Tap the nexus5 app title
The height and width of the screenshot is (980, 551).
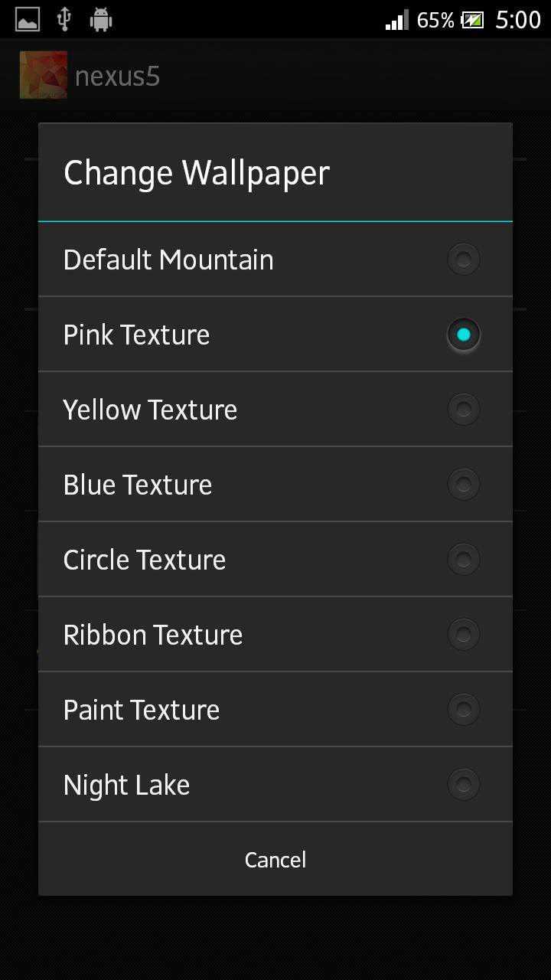coord(117,77)
